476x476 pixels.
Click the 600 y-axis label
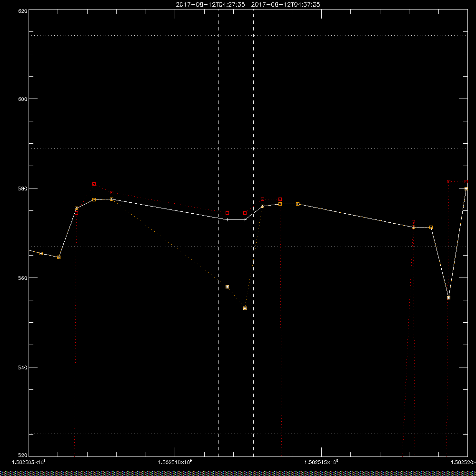pos(23,99)
